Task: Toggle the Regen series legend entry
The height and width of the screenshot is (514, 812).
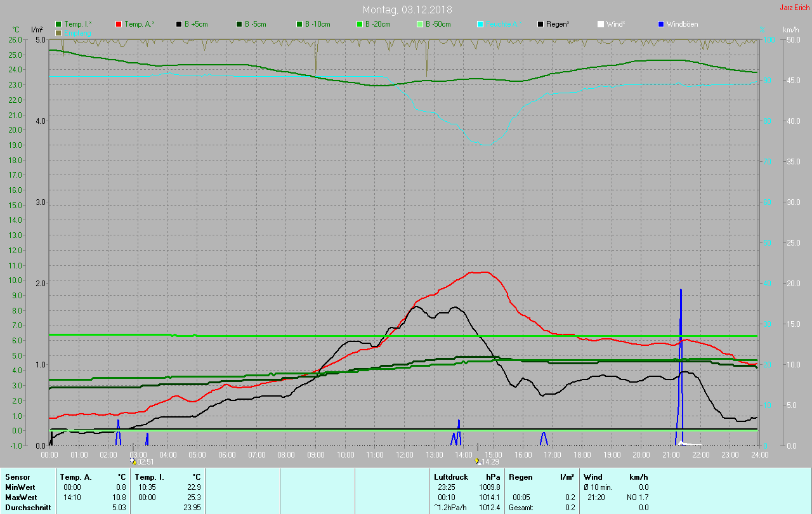Action: click(540, 24)
